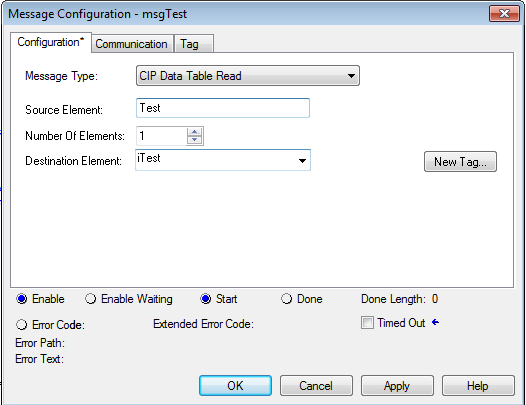Select the Error Code radio button
The image size is (526, 405).
point(22,325)
